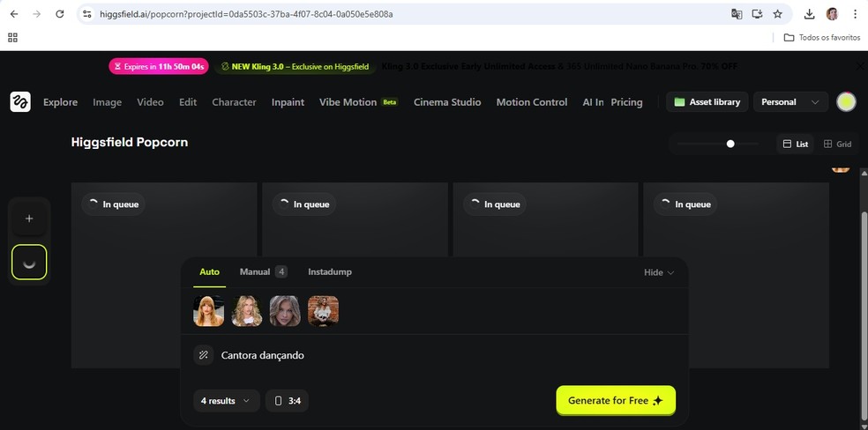Open the Video menu item
Viewport: 868px width, 430px height.
(151, 102)
